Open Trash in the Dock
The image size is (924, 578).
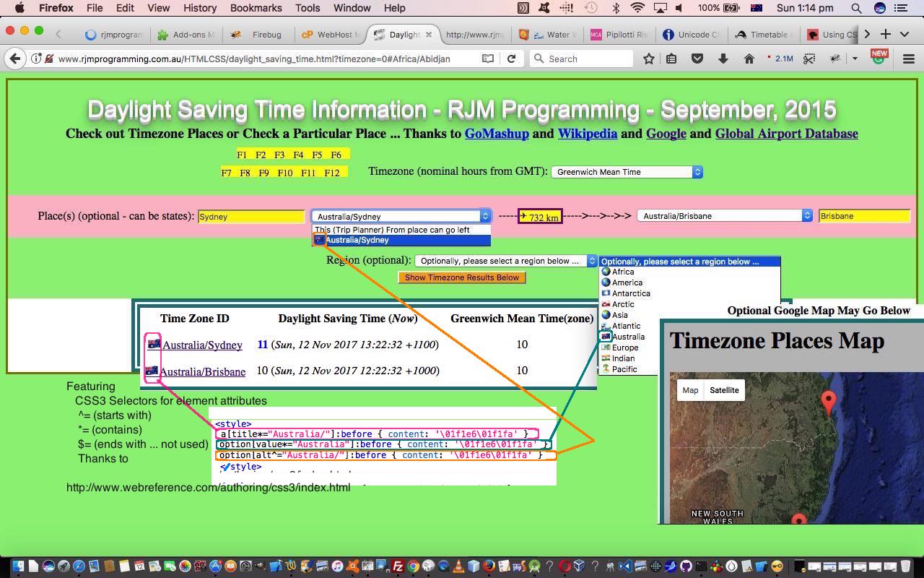pos(905,566)
